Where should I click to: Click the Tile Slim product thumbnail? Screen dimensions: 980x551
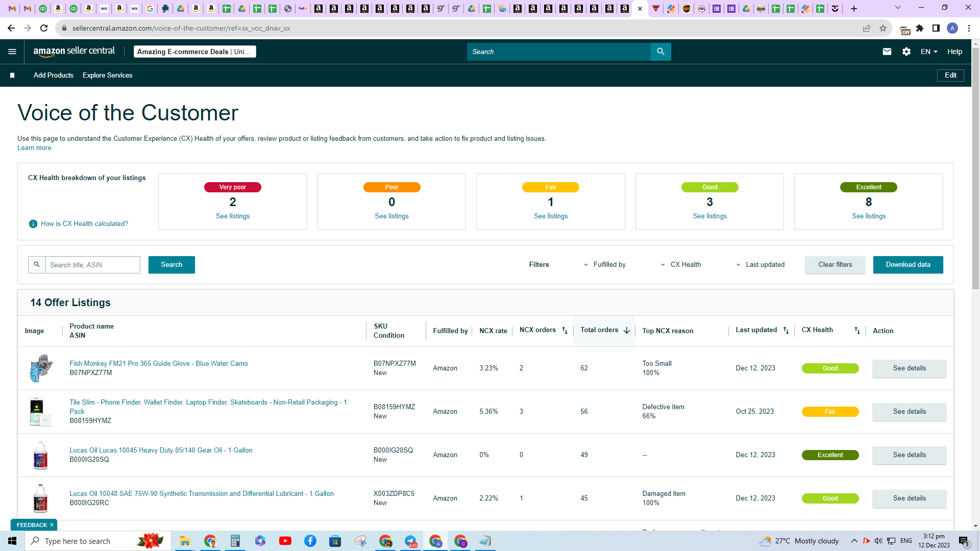pos(40,412)
